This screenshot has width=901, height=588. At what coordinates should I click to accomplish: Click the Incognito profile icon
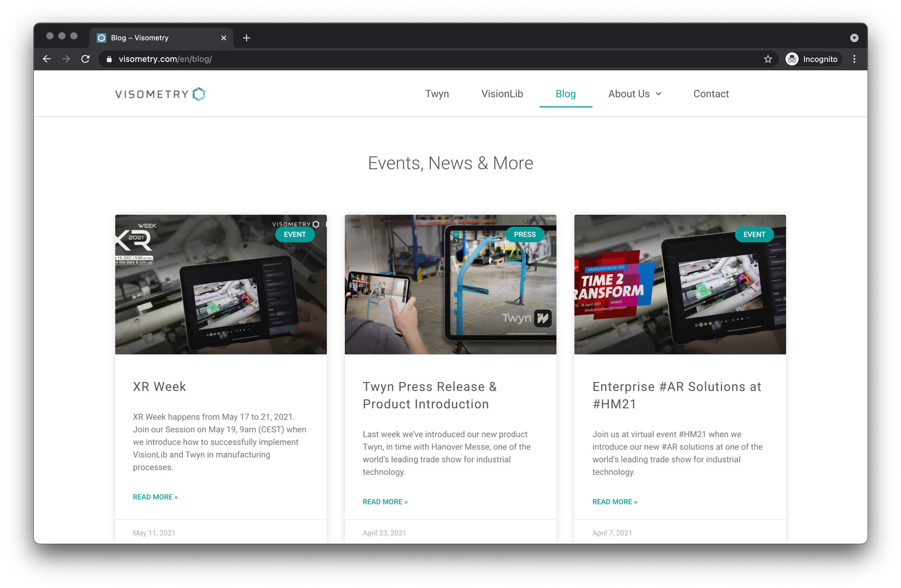[792, 59]
